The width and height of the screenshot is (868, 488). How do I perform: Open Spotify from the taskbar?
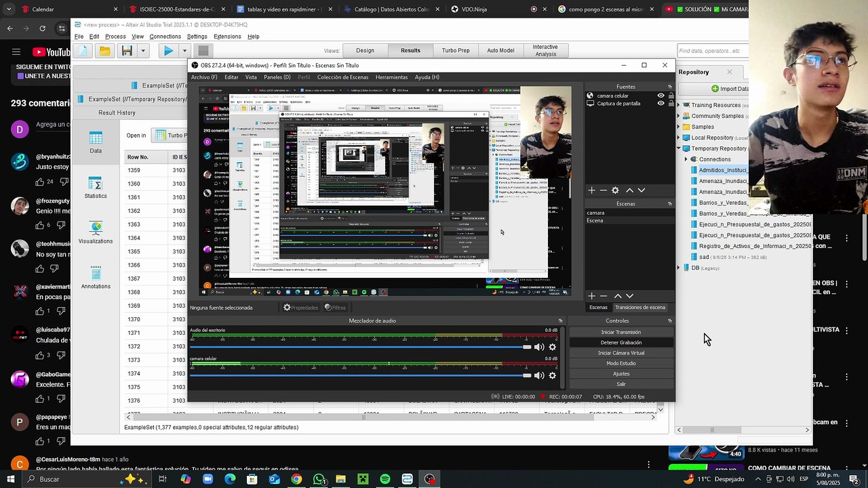tap(384, 479)
